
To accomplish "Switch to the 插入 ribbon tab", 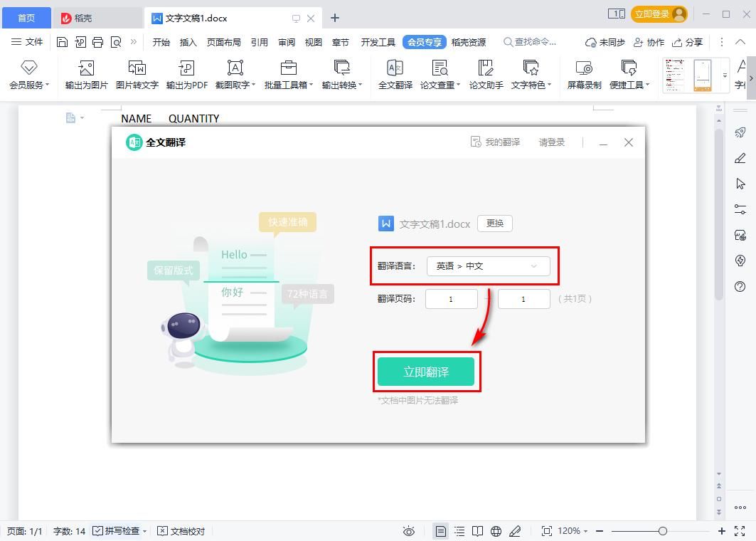I will [188, 42].
